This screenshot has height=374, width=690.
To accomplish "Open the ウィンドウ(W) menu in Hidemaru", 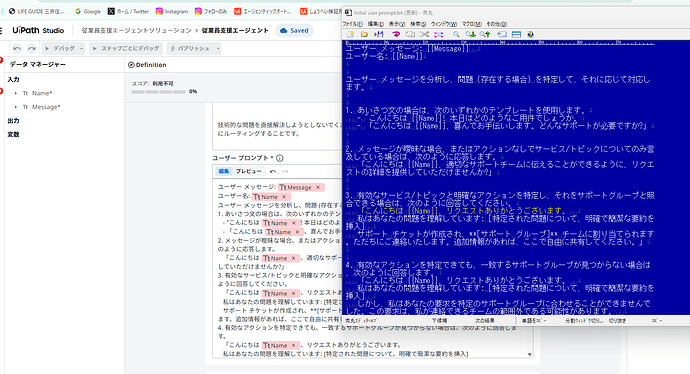I will click(x=444, y=24).
